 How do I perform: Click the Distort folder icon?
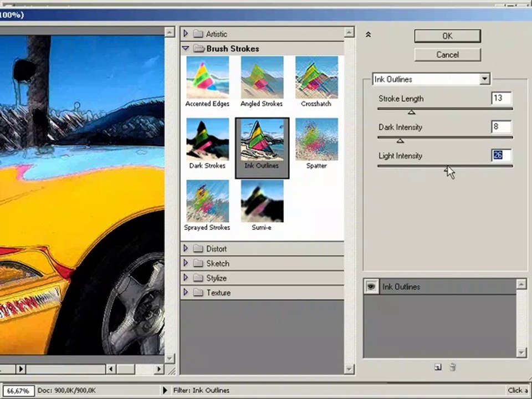[198, 249]
